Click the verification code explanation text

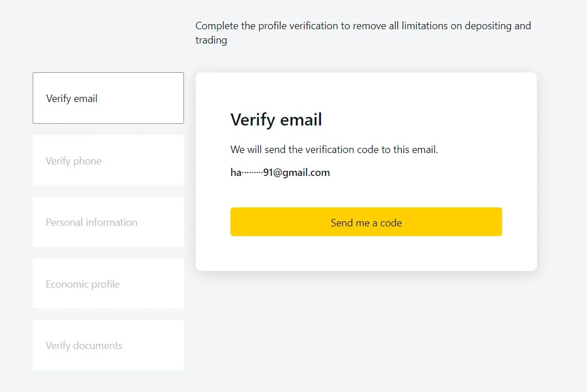click(333, 149)
